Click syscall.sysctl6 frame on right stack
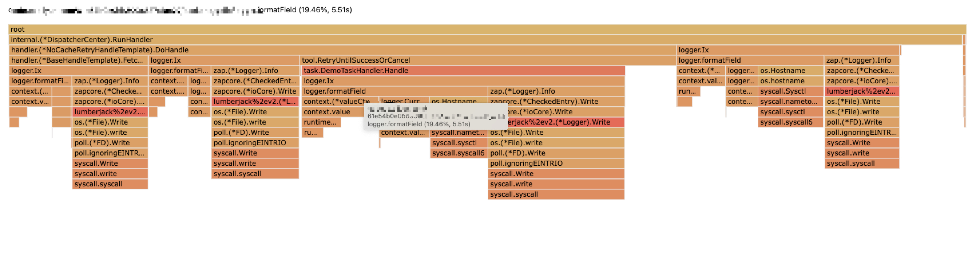The width and height of the screenshot is (980, 266). coord(791,122)
